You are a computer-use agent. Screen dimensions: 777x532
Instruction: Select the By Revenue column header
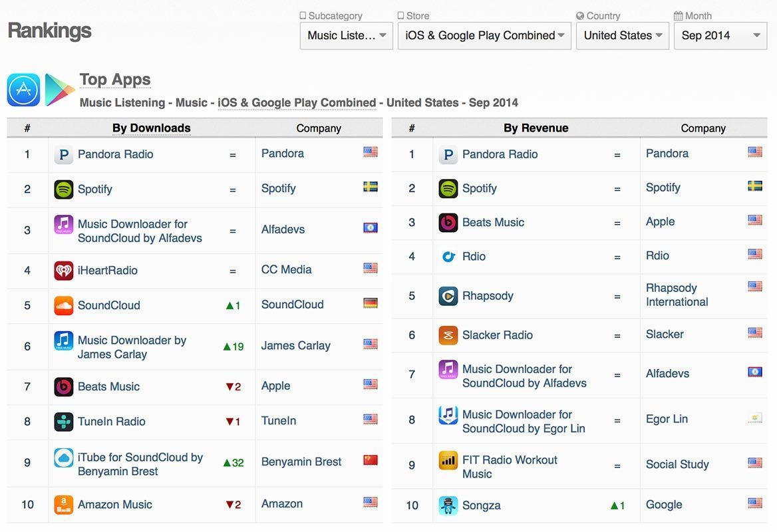click(536, 128)
